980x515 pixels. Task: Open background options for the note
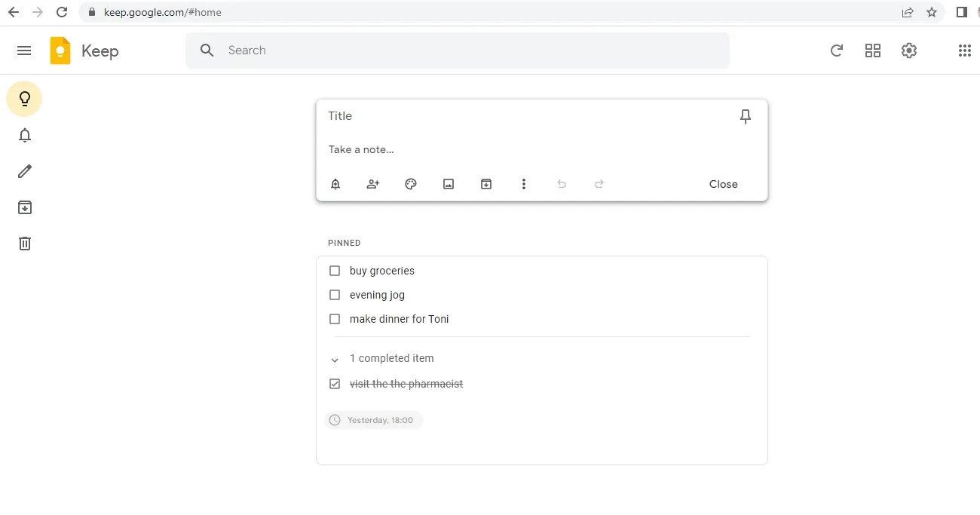tap(411, 183)
